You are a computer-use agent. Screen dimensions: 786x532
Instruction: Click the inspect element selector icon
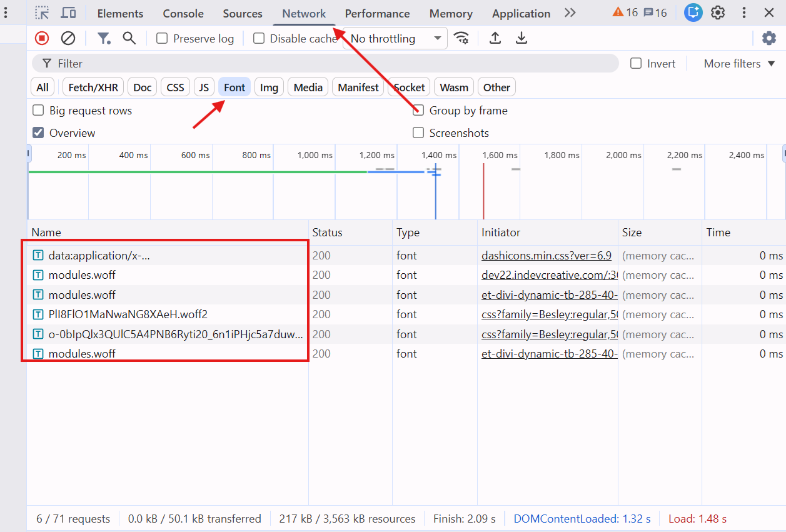tap(42, 13)
